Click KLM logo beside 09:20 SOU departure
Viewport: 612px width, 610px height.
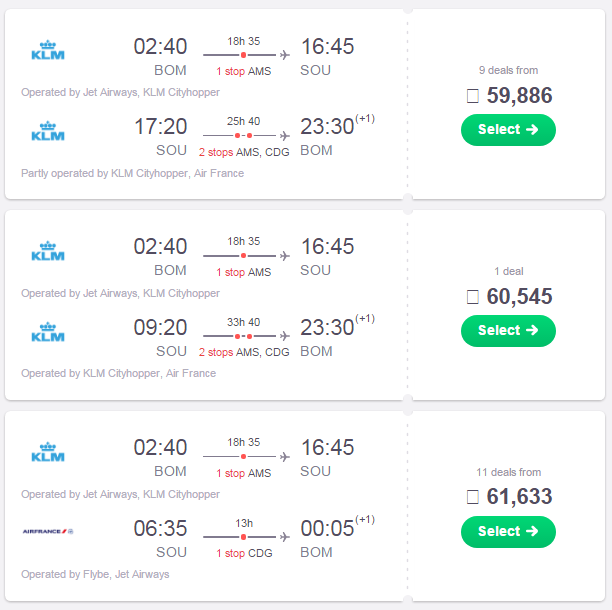48,332
